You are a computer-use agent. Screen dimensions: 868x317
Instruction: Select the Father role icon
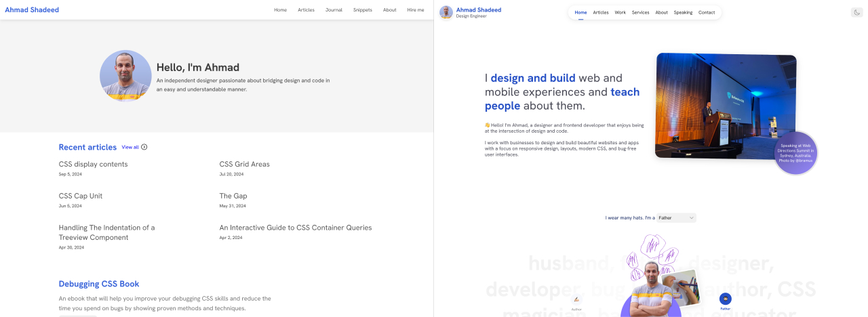point(725,299)
